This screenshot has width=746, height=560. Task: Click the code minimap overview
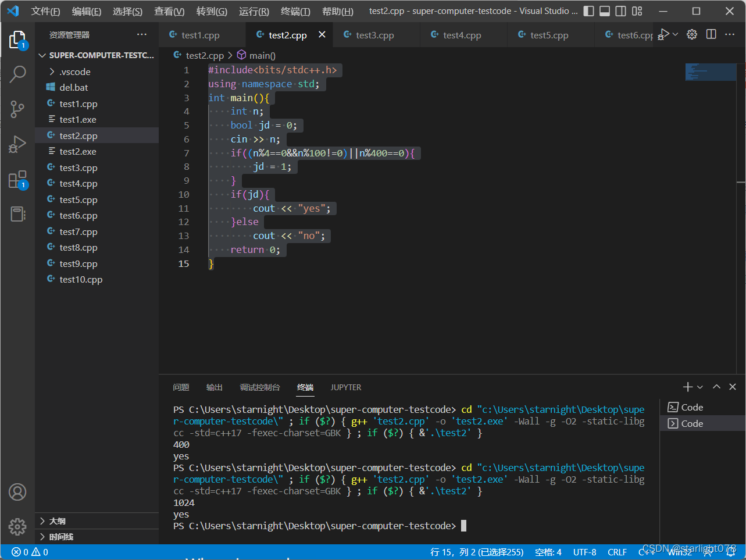(711, 72)
